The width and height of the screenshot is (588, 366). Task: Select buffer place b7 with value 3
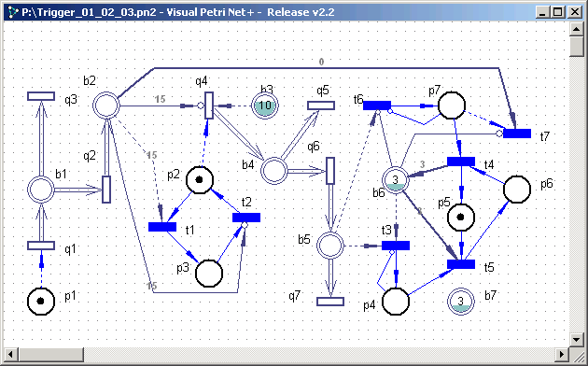(461, 302)
